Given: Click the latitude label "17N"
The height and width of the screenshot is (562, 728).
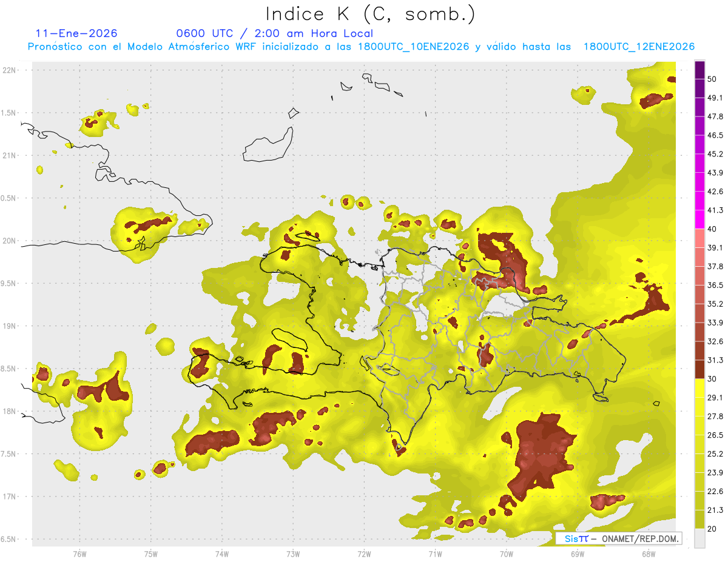Looking at the screenshot, I should tap(9, 497).
